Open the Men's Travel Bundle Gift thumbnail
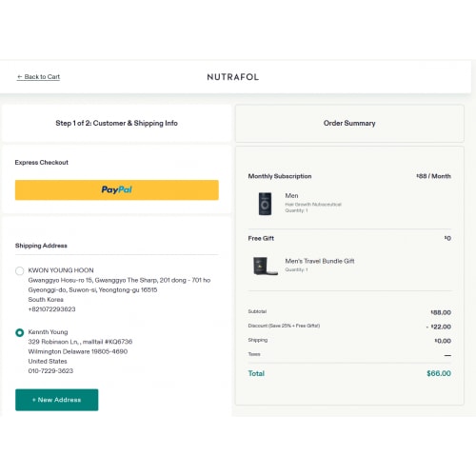476x476 pixels. click(x=266, y=266)
